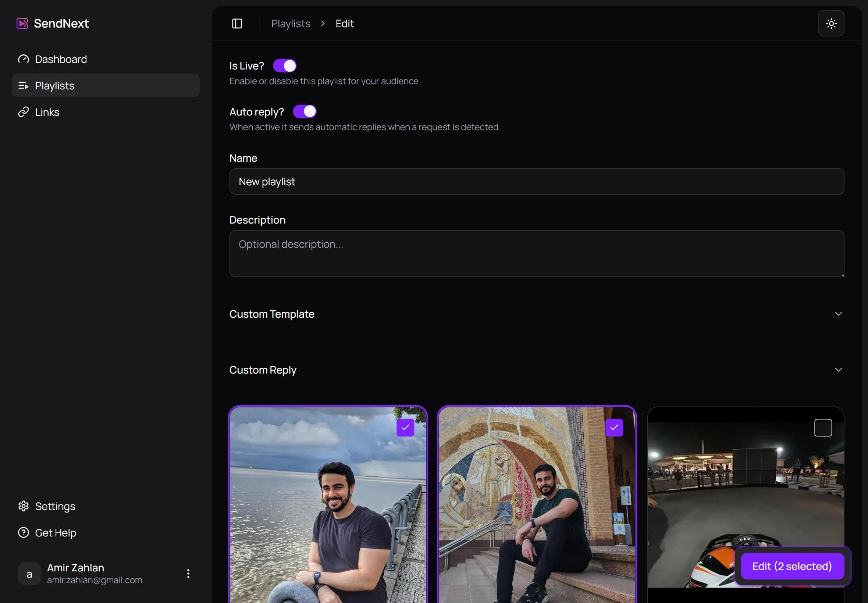The width and height of the screenshot is (868, 603).
Task: Collapse the Custom Reply section
Action: pos(838,370)
